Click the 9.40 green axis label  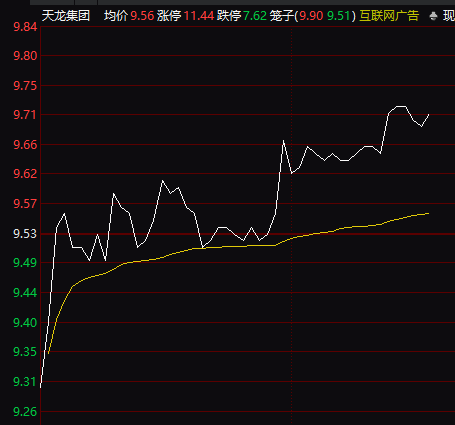pyautogui.click(x=25, y=323)
